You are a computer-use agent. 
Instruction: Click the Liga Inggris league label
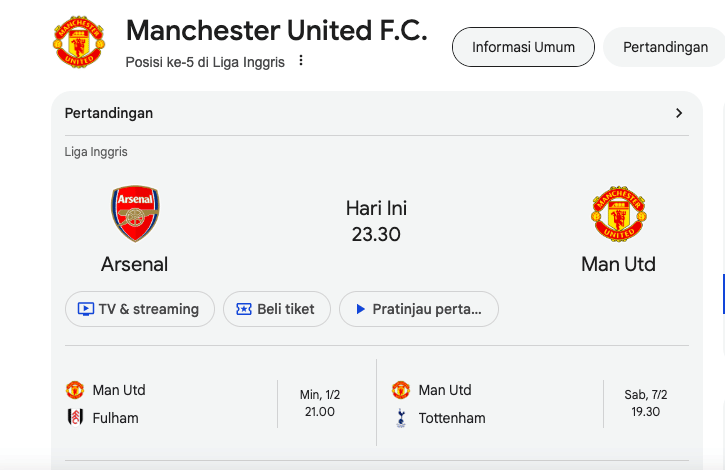point(96,152)
